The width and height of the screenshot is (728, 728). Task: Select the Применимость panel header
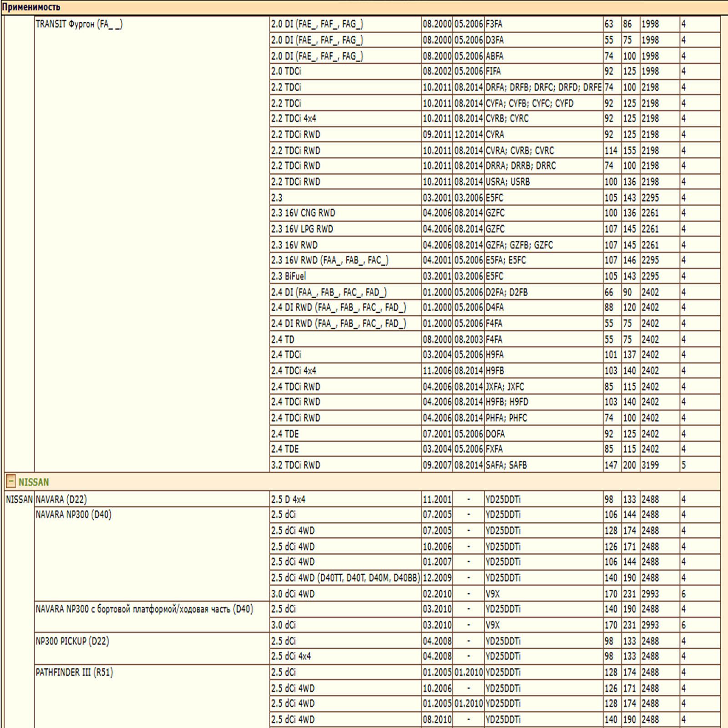tap(31, 7)
